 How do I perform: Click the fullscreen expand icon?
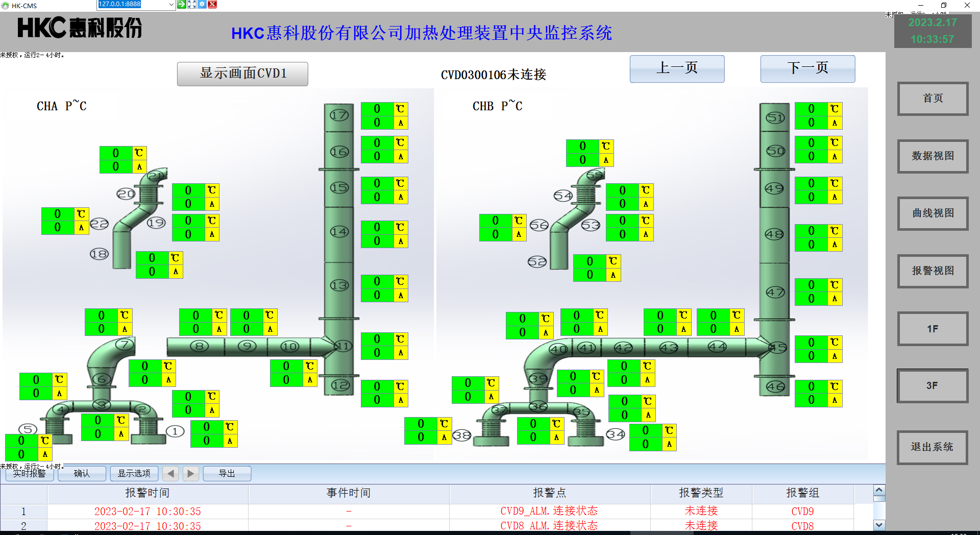192,4
